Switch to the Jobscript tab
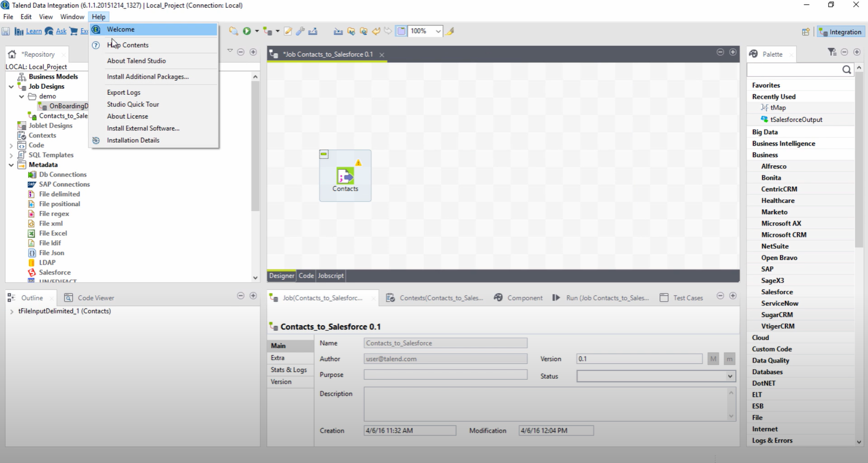The width and height of the screenshot is (868, 463). [x=331, y=276]
